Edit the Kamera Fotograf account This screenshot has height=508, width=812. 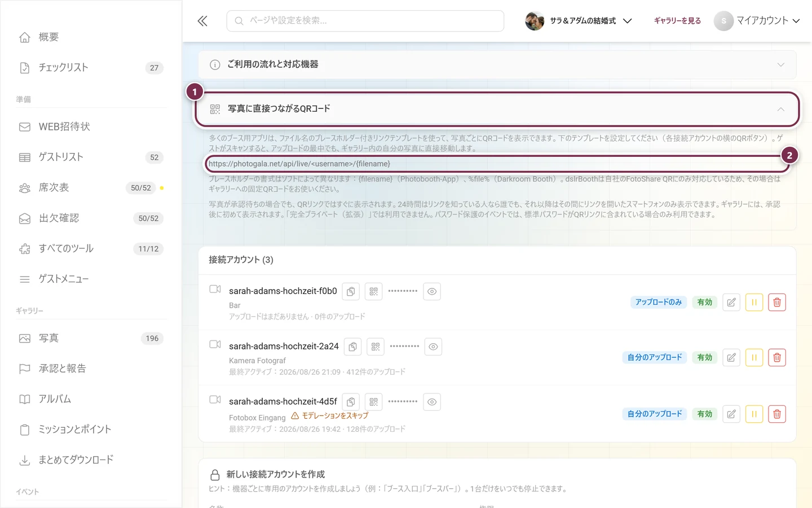pos(731,357)
